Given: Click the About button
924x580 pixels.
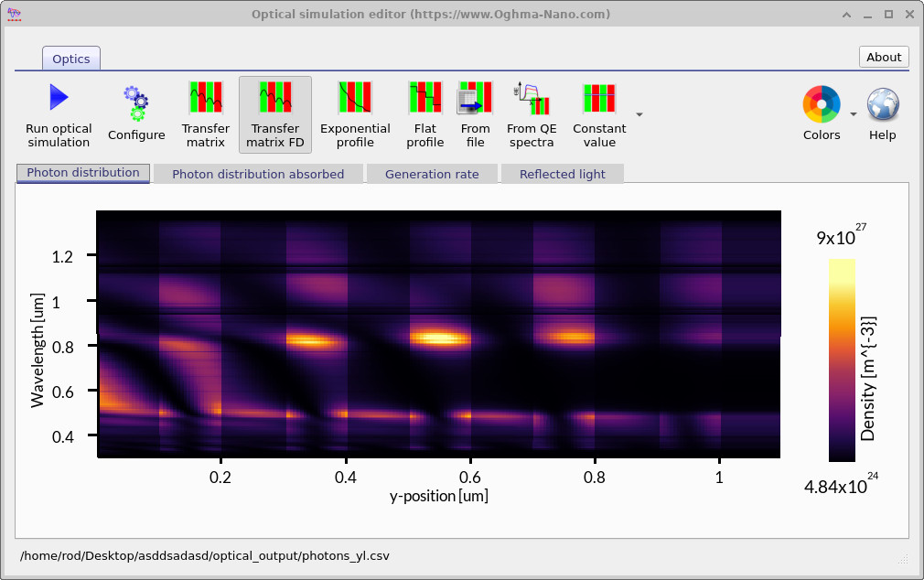Looking at the screenshot, I should coord(884,57).
